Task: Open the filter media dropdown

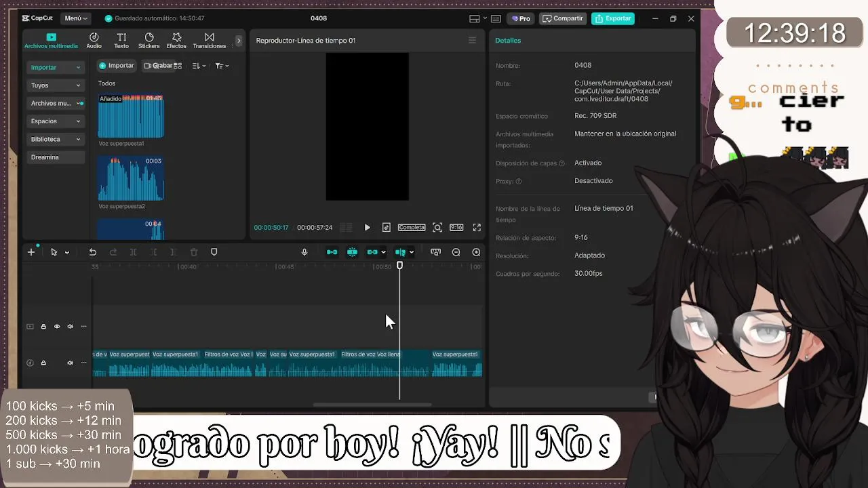Action: pos(222,66)
